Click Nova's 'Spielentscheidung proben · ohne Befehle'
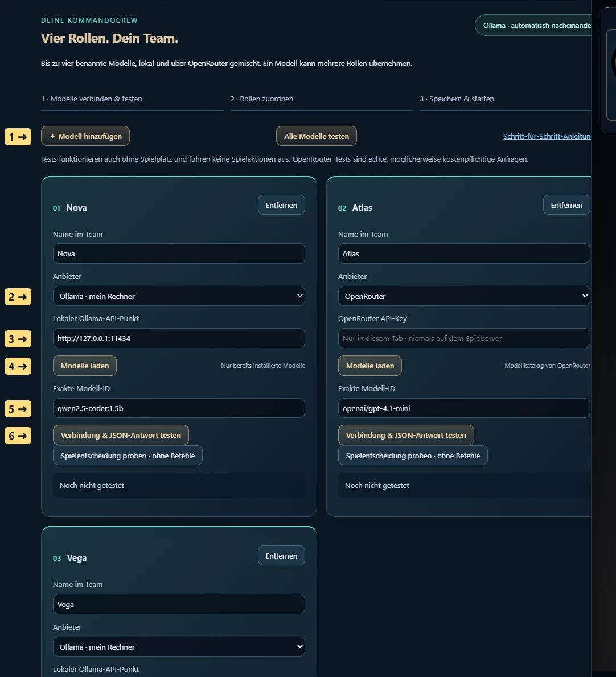This screenshot has height=677, width=616. pos(128,456)
